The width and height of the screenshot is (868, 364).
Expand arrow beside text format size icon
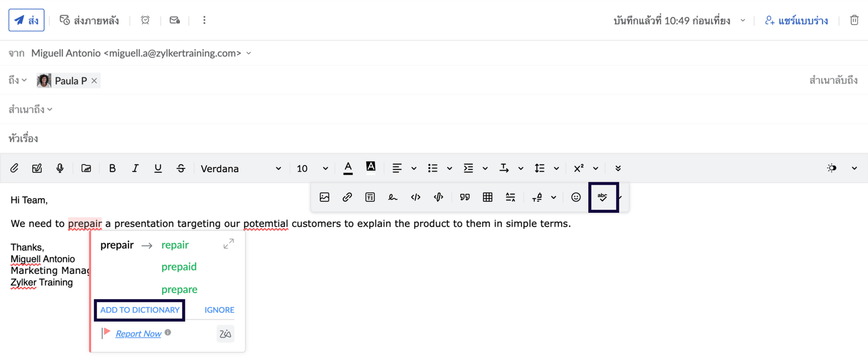(554, 197)
